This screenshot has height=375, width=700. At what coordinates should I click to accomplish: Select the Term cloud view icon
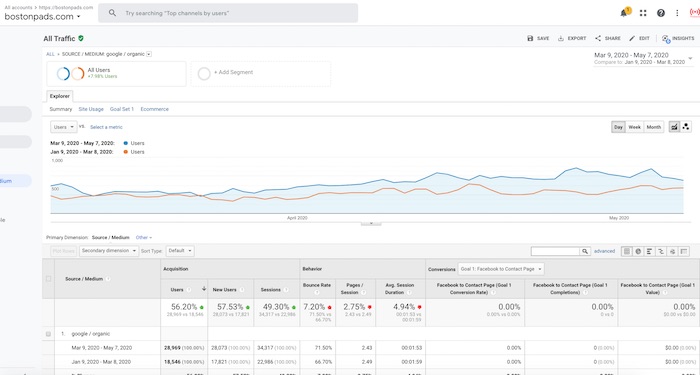672,251
